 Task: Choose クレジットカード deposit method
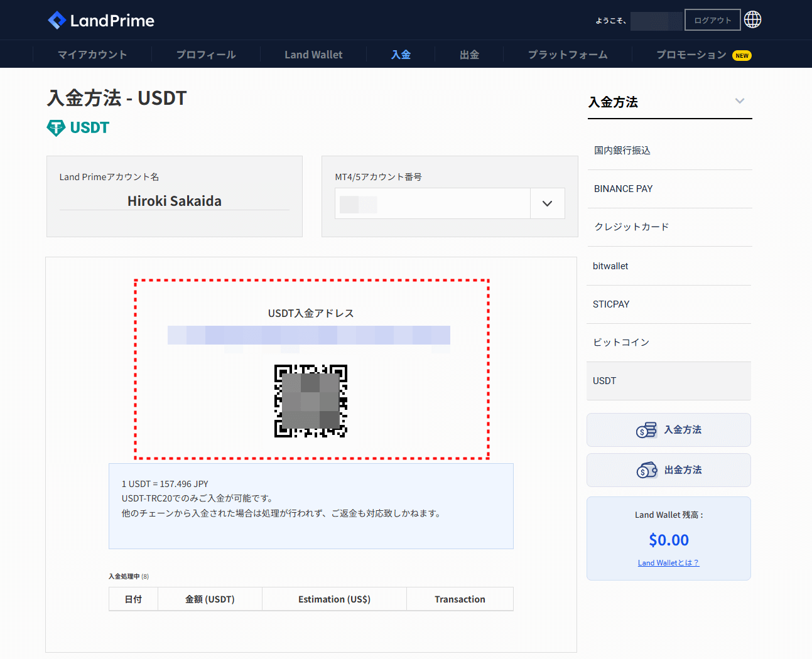pos(669,227)
